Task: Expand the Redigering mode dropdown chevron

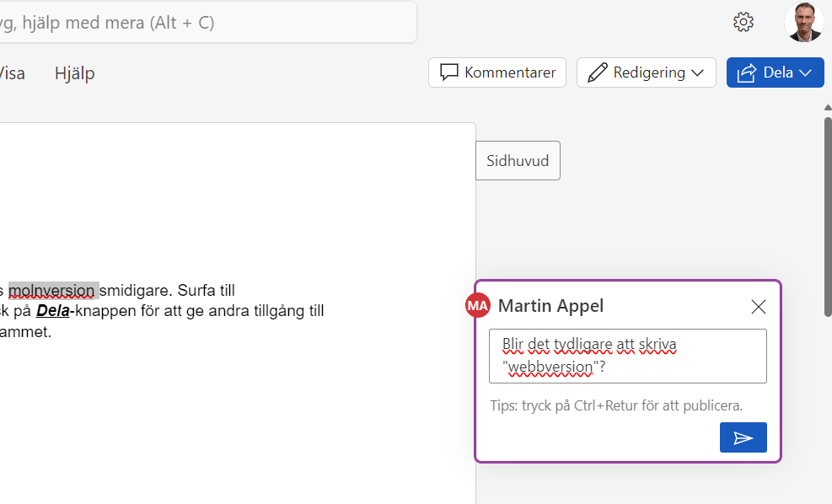Action: click(x=697, y=73)
